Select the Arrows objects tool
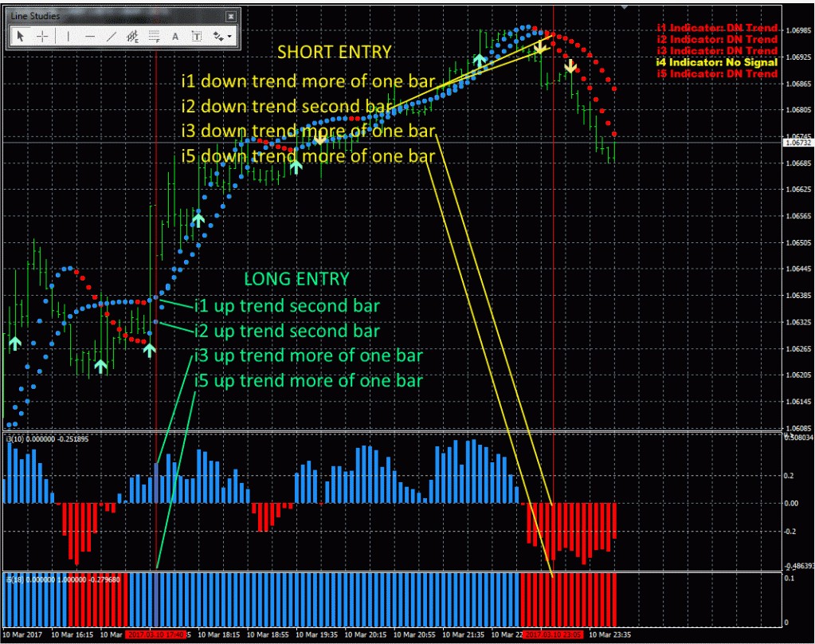 [217, 36]
